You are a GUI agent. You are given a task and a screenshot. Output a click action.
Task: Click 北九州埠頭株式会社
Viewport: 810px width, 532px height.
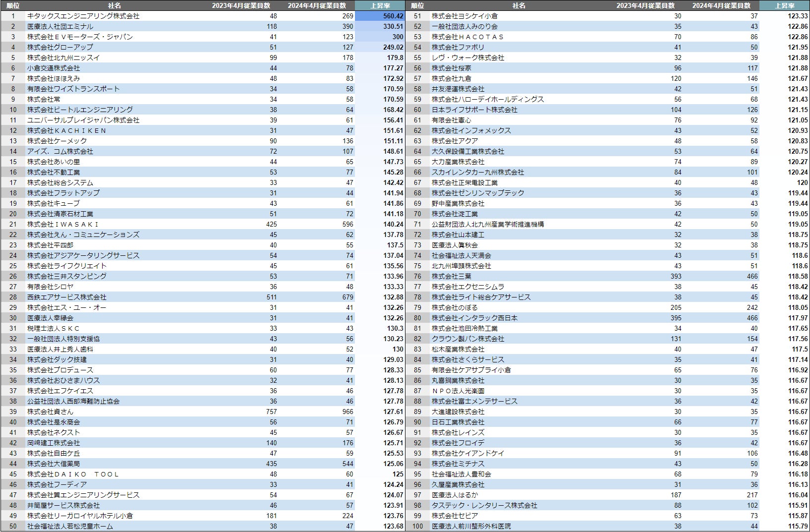[x=461, y=266]
